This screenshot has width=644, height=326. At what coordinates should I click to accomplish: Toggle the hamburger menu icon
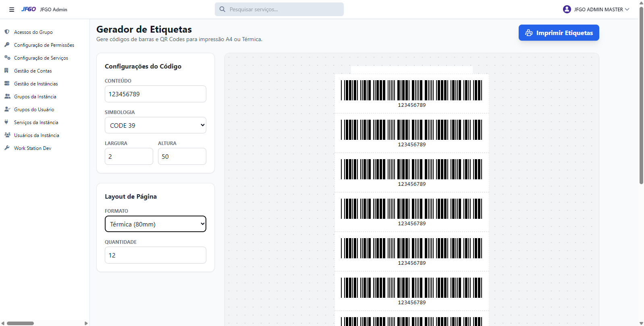coord(12,10)
